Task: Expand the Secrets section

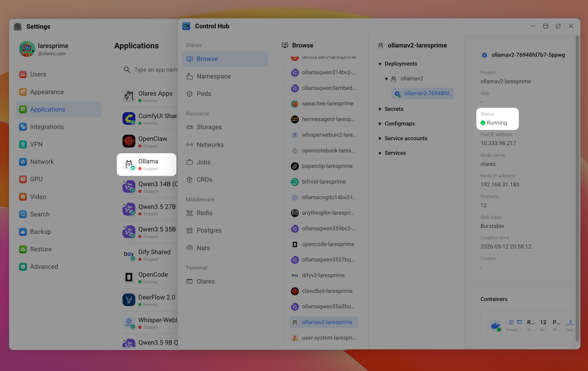Action: coord(380,109)
